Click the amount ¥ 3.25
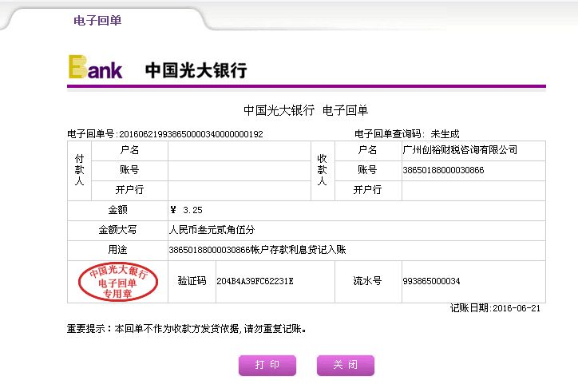The height and width of the screenshot is (392, 578). (x=186, y=210)
